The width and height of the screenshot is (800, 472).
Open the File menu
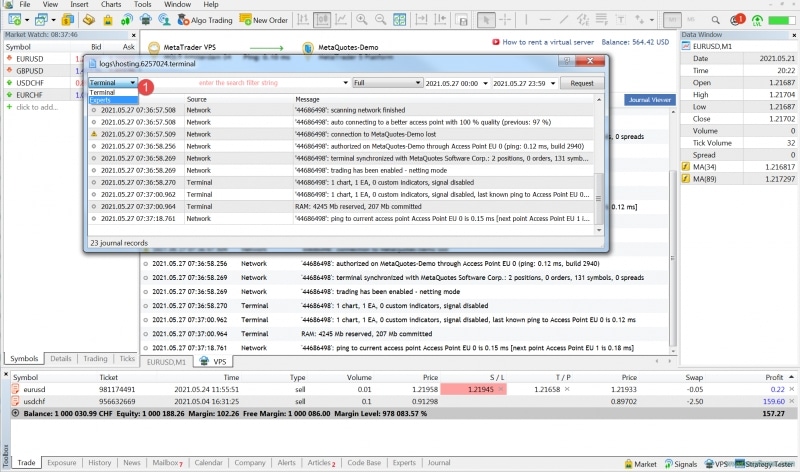coord(24,4)
